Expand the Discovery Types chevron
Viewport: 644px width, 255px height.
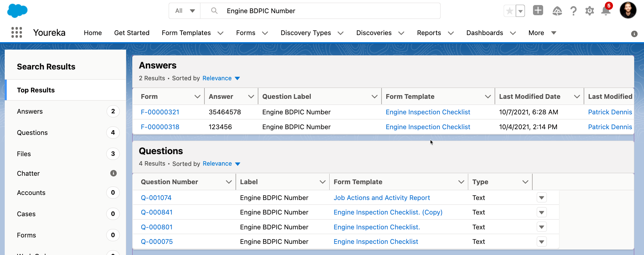(x=340, y=33)
